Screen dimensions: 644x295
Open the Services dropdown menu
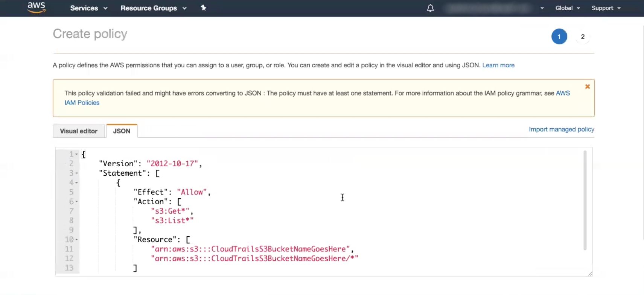coord(89,8)
